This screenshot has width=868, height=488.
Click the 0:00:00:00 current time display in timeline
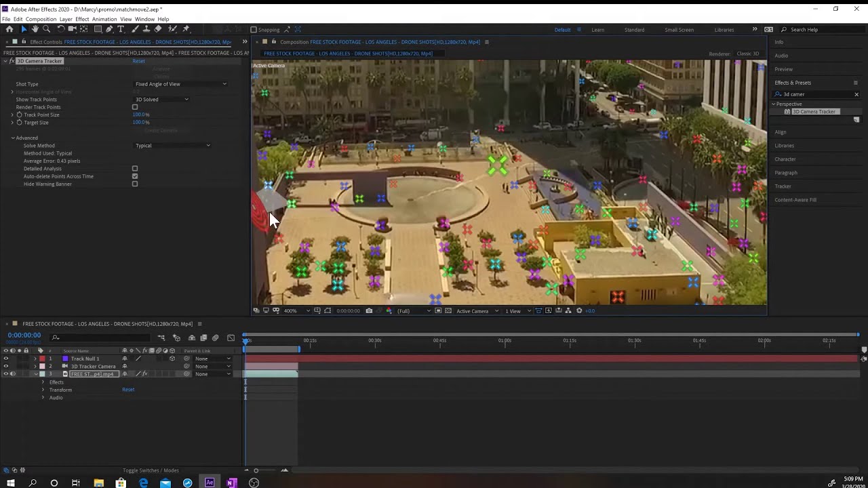pos(24,335)
